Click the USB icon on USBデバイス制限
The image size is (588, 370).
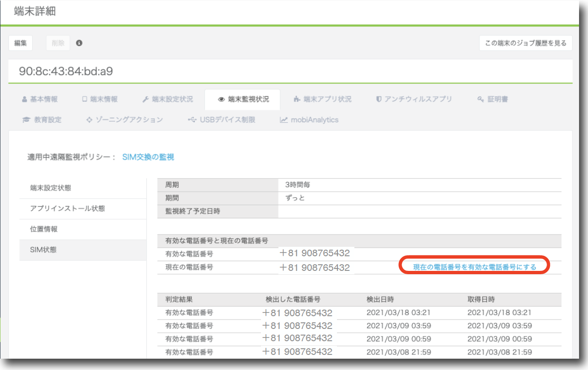192,120
